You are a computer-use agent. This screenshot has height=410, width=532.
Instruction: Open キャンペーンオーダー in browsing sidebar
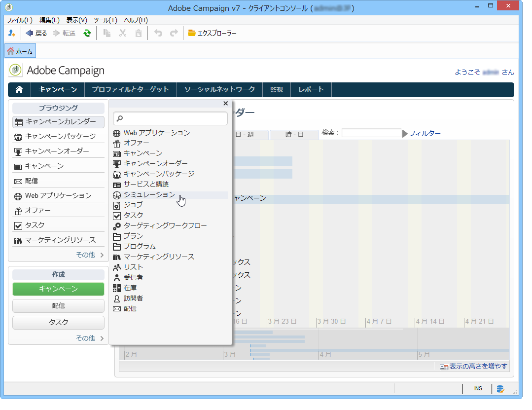tap(58, 151)
